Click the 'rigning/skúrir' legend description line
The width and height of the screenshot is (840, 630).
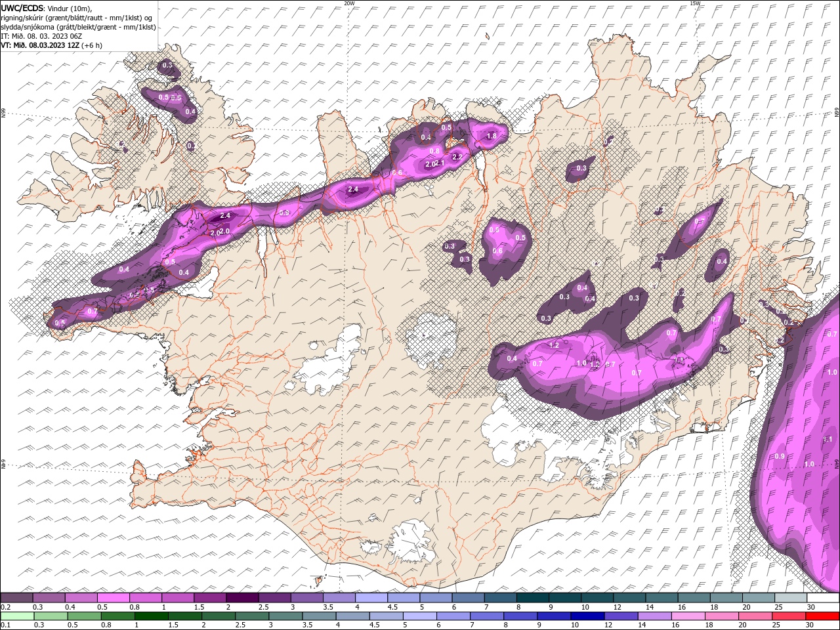77,17
